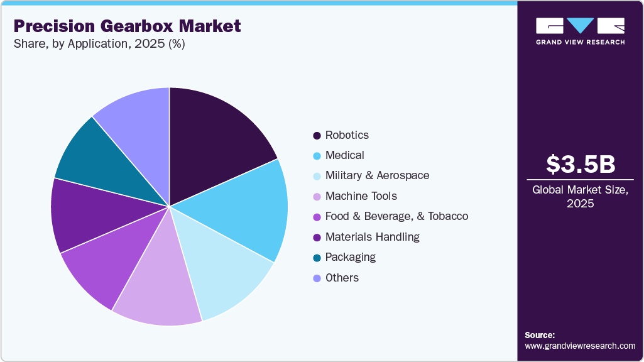
Task: Click the Robotics legend color dot
Action: tap(317, 136)
